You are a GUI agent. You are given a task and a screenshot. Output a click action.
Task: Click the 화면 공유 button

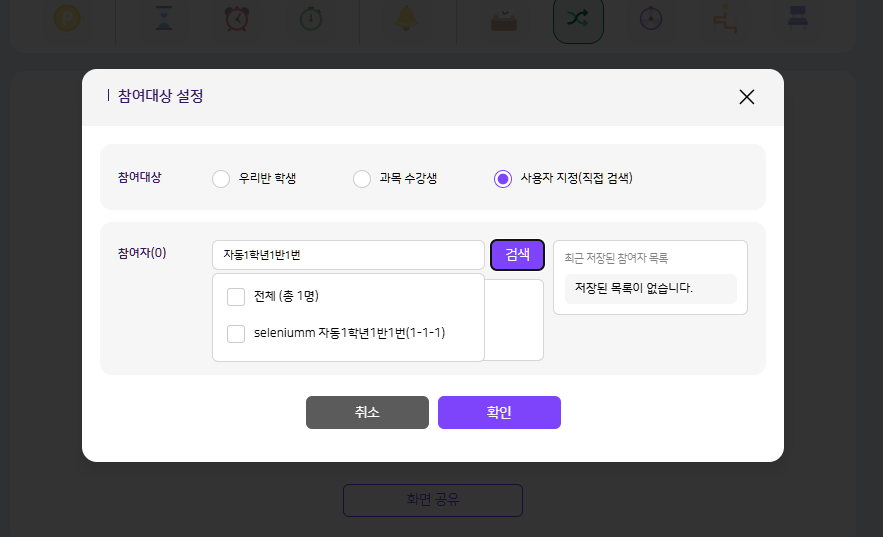[x=432, y=500]
